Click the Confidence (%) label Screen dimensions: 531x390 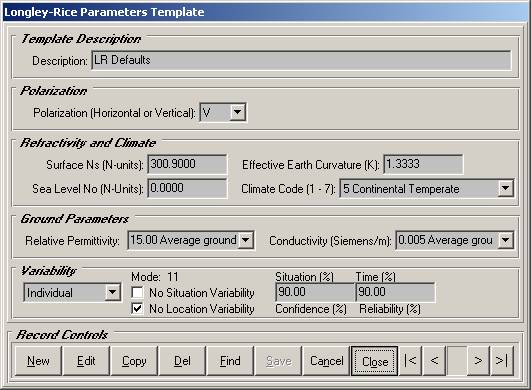(311, 309)
